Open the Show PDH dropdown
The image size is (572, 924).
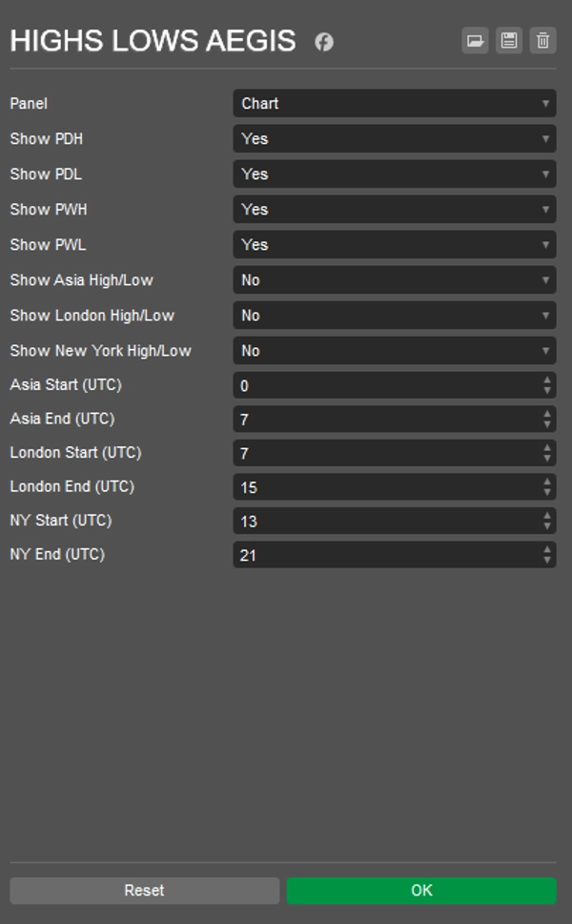click(x=394, y=138)
